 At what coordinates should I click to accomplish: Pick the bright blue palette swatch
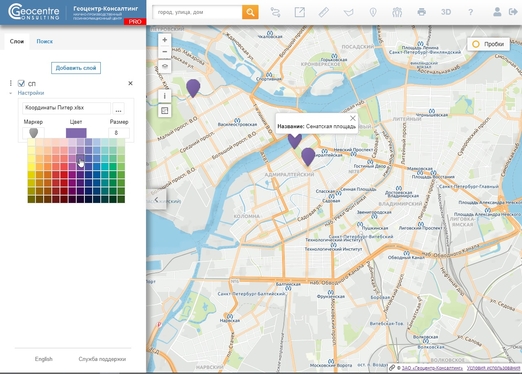pos(97,166)
